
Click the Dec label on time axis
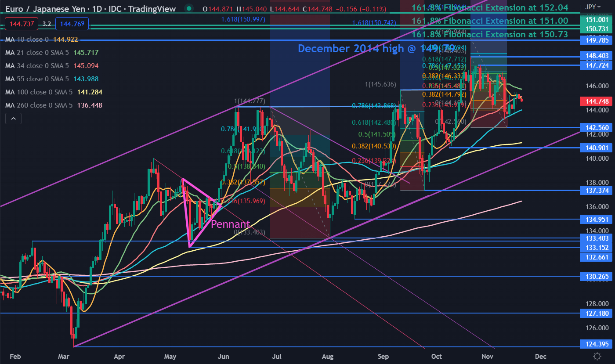(x=540, y=356)
